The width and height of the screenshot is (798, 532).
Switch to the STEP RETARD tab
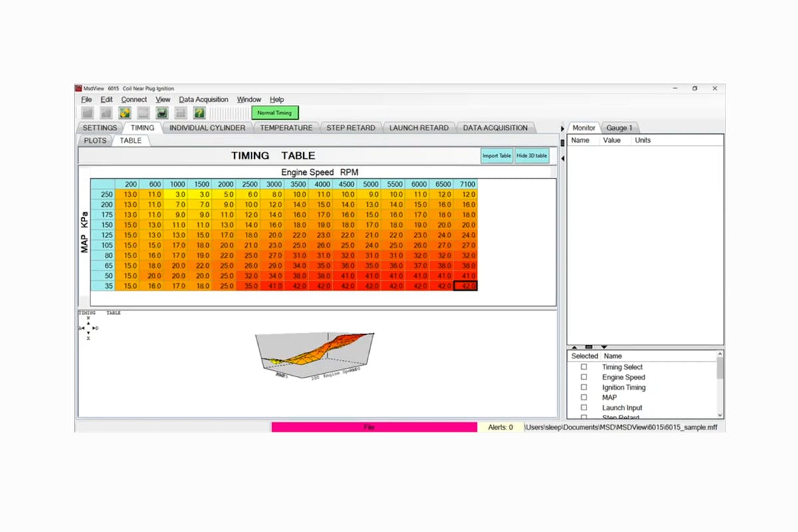(x=350, y=128)
